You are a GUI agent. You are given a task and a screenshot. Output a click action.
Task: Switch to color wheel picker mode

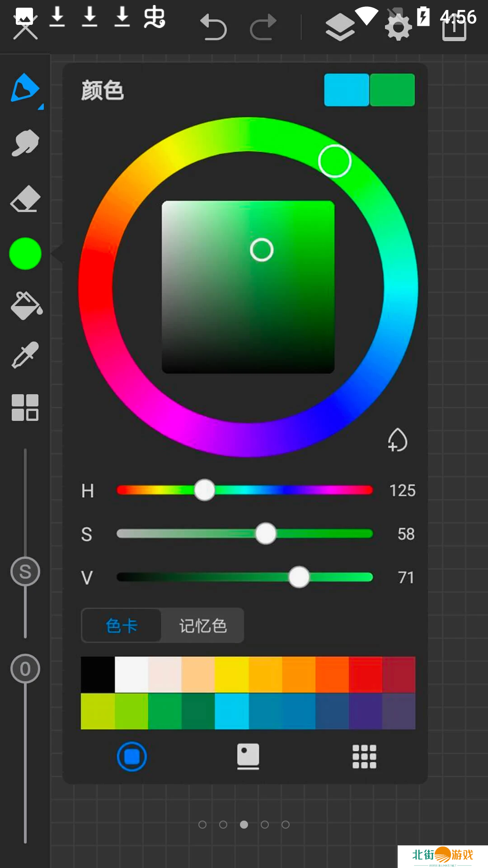click(x=132, y=756)
